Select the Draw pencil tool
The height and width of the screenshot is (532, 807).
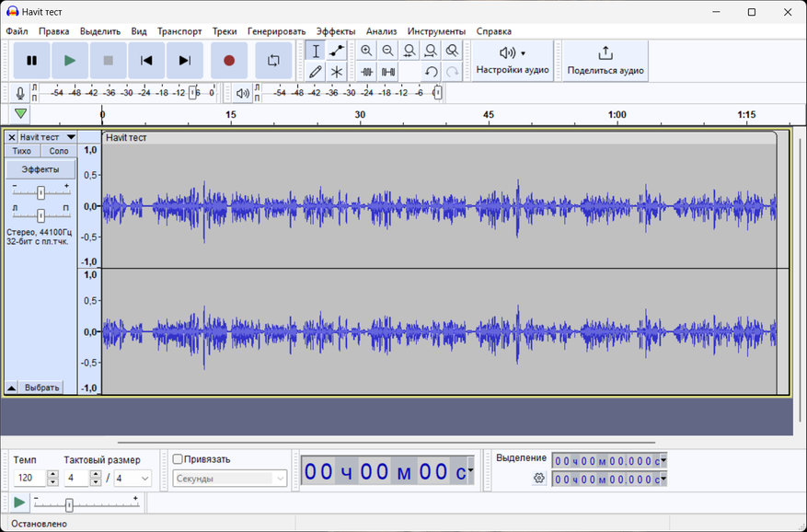tap(316, 72)
